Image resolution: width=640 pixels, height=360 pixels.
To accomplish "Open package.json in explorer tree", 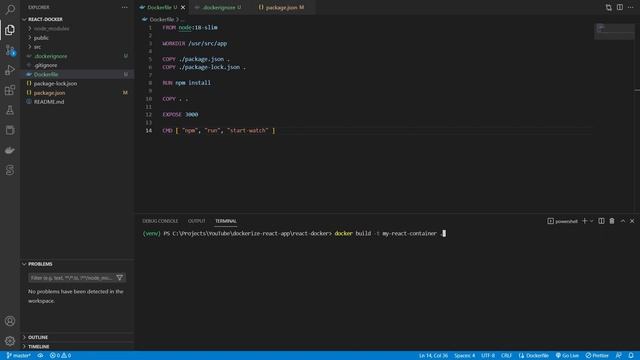I will [x=49, y=93].
